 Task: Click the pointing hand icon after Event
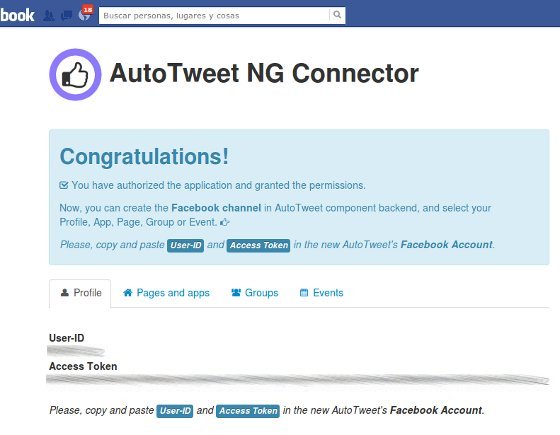(x=225, y=222)
